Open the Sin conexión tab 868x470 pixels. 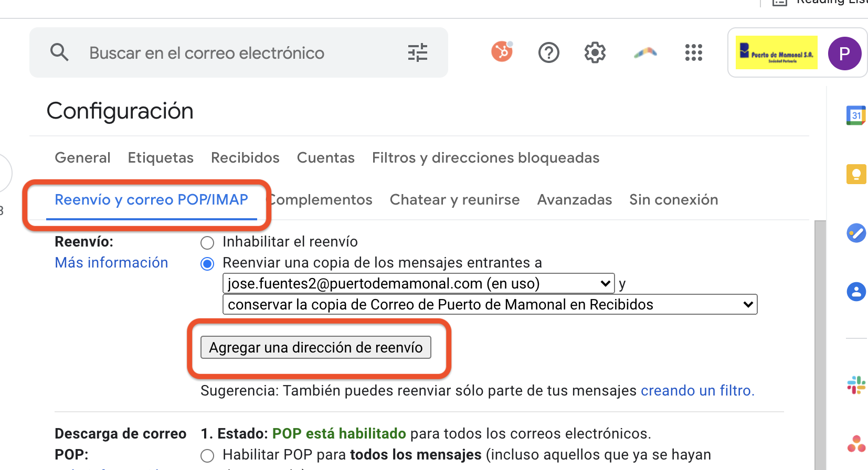(674, 200)
